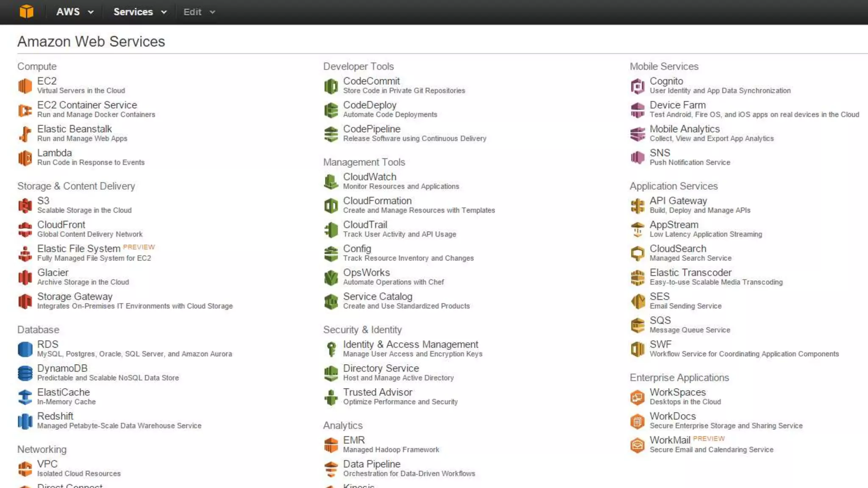Screen dimensions: 868x488
Task: Click the S3 bucket icon
Action: (x=25, y=205)
